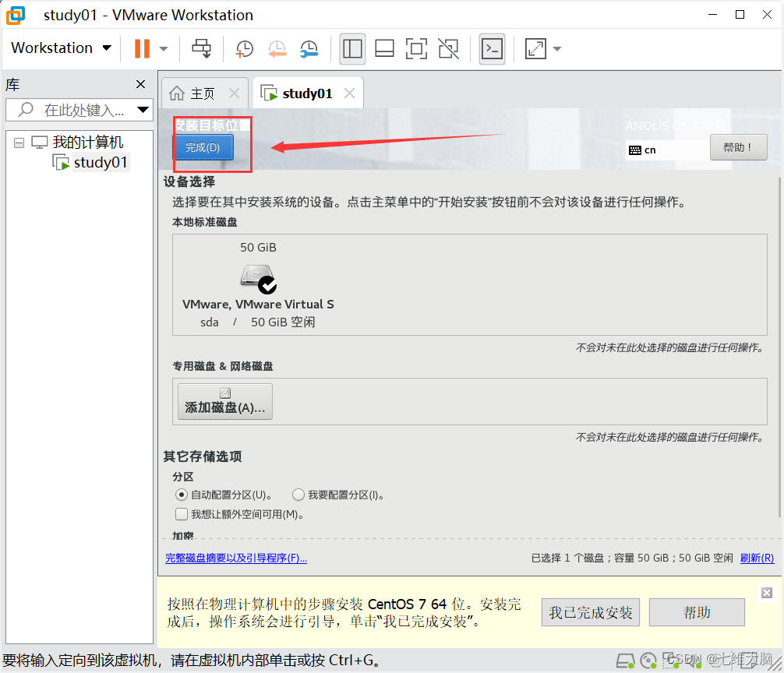Maximize the VMware Workstation window

pos(740,15)
